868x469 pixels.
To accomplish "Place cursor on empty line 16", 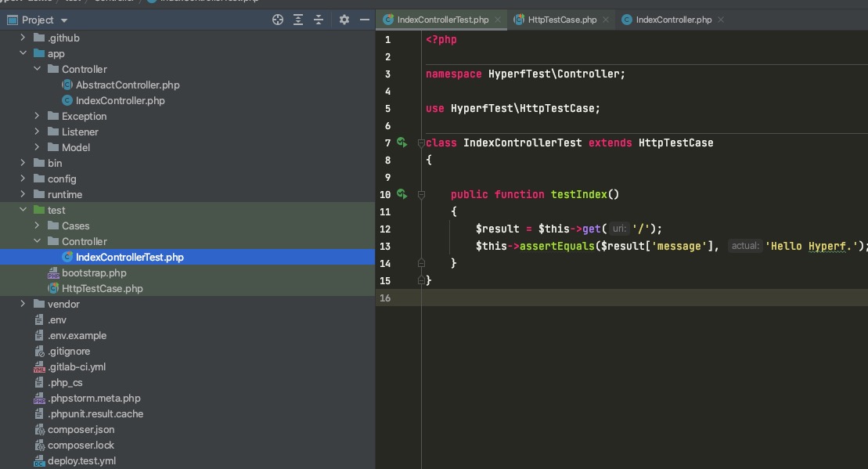I will tap(644, 298).
